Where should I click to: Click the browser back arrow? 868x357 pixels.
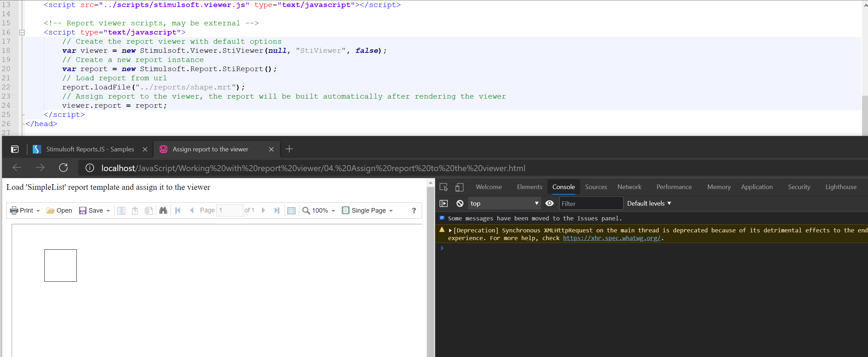pyautogui.click(x=17, y=168)
